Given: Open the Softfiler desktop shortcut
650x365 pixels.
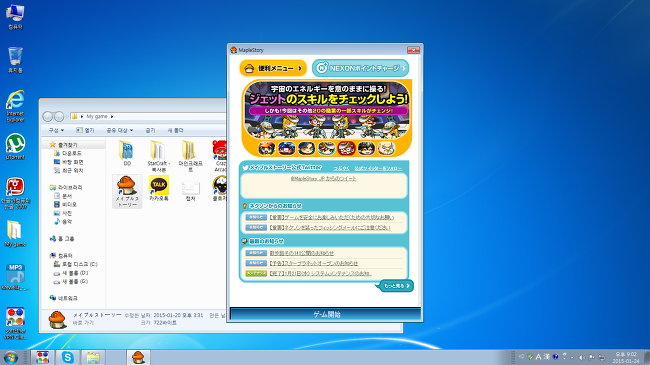Looking at the screenshot, I should click(x=15, y=324).
